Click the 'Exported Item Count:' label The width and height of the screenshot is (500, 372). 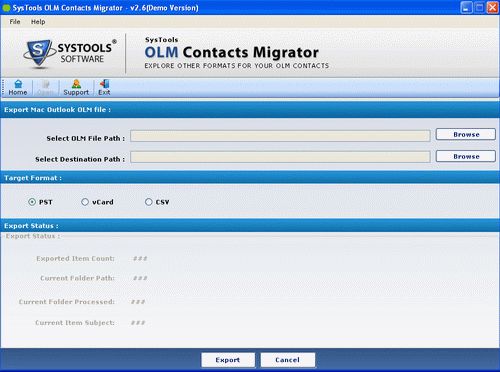tap(75, 259)
